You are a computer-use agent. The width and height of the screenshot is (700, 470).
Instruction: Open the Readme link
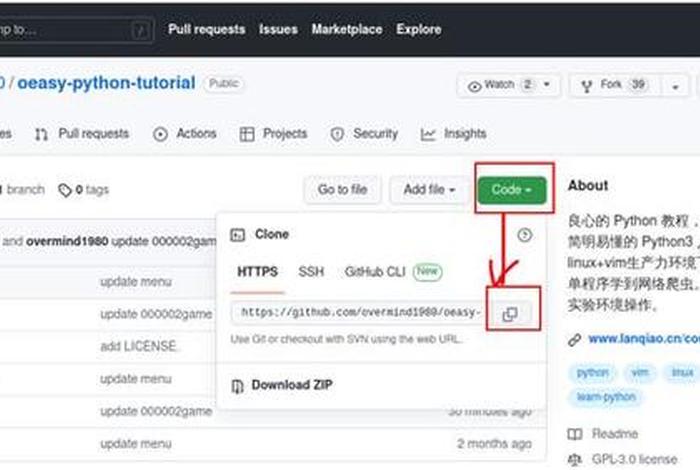[615, 433]
